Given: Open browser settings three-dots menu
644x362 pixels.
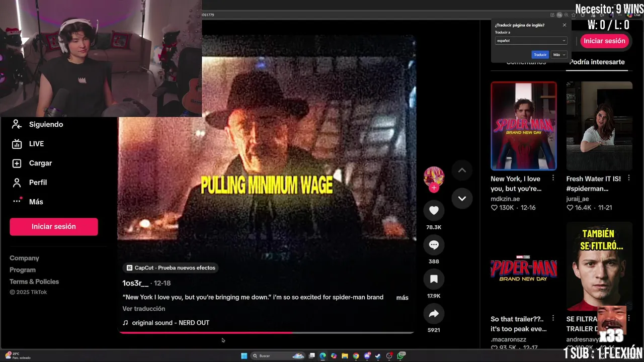Looking at the screenshot, I should 620,15.
